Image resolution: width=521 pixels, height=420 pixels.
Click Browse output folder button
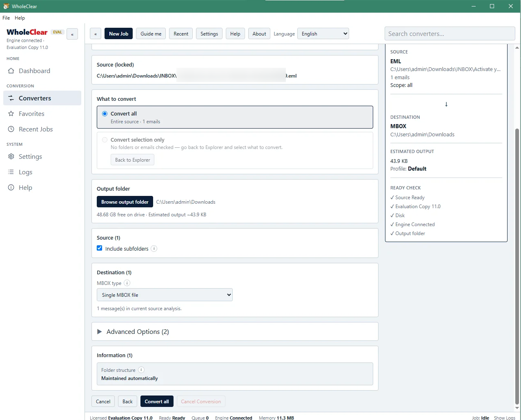point(125,202)
